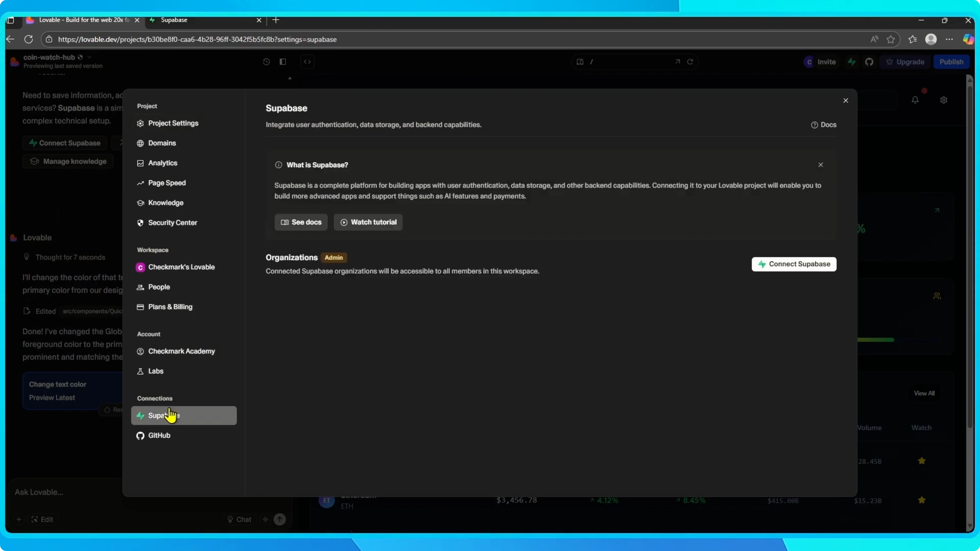Image resolution: width=980 pixels, height=551 pixels.
Task: Refresh the preview pane
Action: tap(690, 61)
